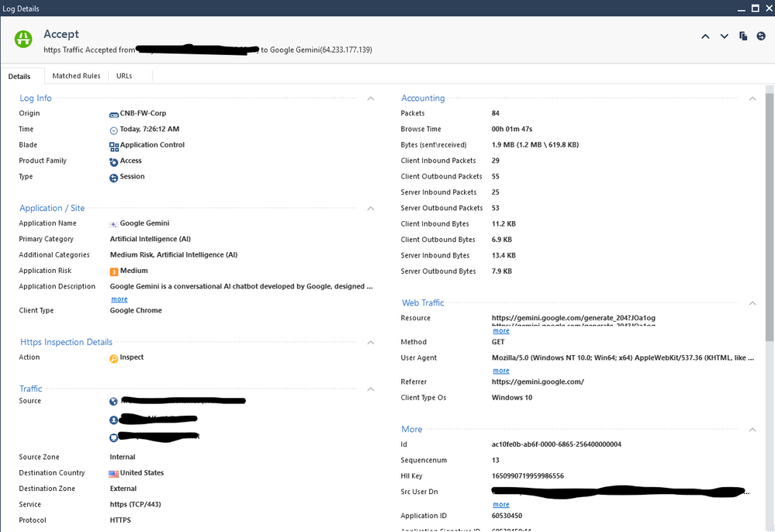Select the Details tab
This screenshot has width=775, height=532.
click(x=19, y=76)
